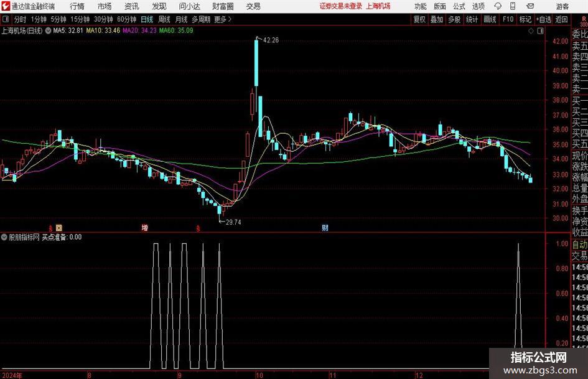Open the 功能 menu
The width and height of the screenshot is (588, 379).
click(421, 6)
